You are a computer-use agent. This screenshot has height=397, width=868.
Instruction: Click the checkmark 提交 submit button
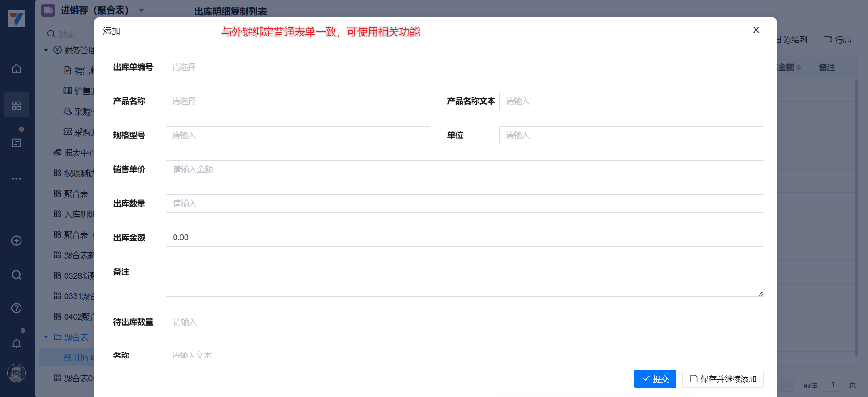click(x=655, y=379)
